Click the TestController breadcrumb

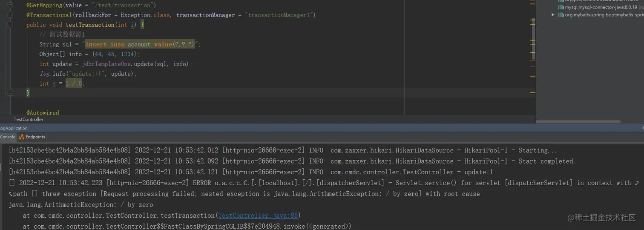[29, 120]
